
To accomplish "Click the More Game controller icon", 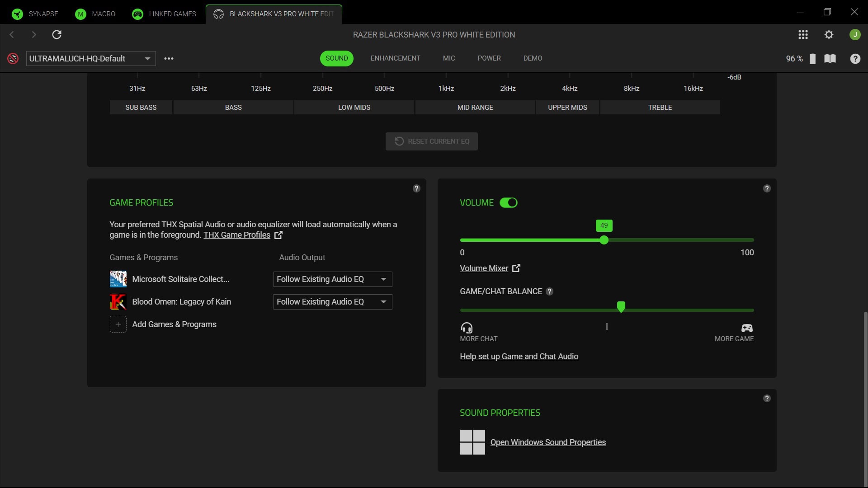I will tap(747, 328).
